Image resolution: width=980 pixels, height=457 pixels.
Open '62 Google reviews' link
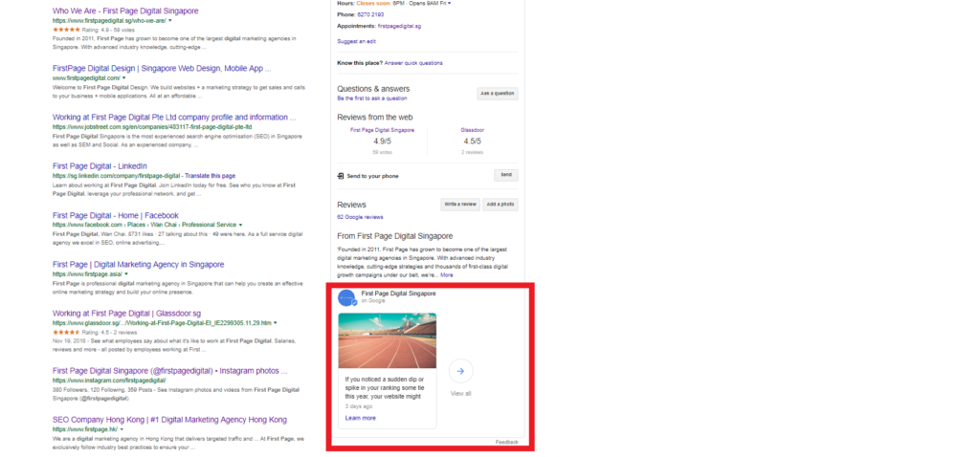[x=360, y=217]
